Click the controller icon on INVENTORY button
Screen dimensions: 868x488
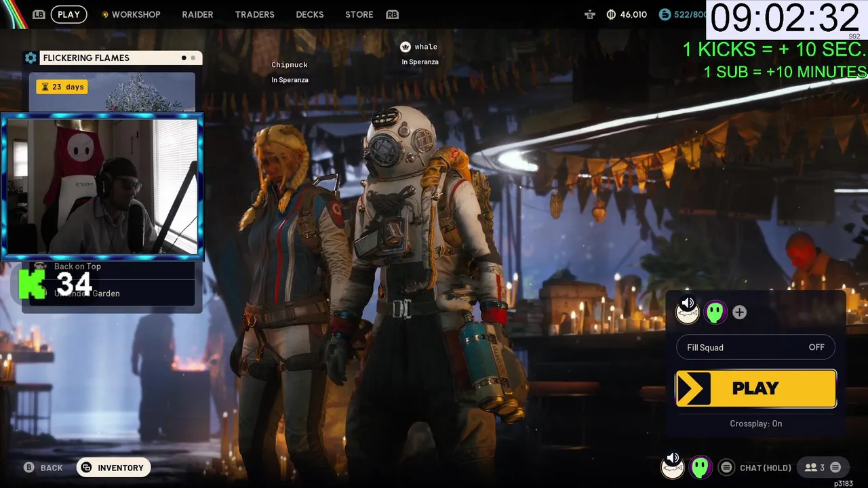(86, 468)
